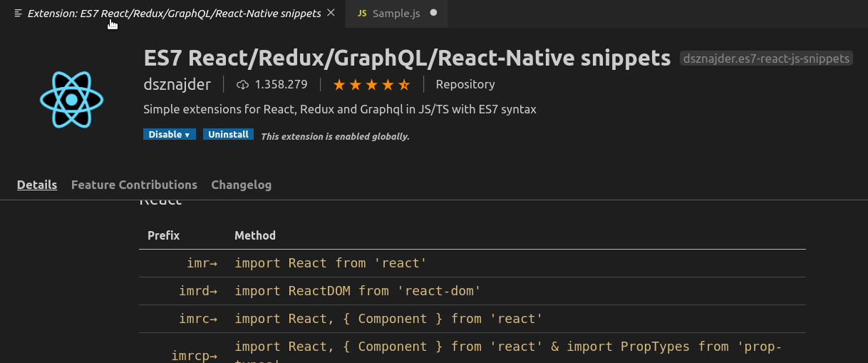Click the Uninstall button
Image resolution: width=868 pixels, height=363 pixels.
click(x=228, y=134)
